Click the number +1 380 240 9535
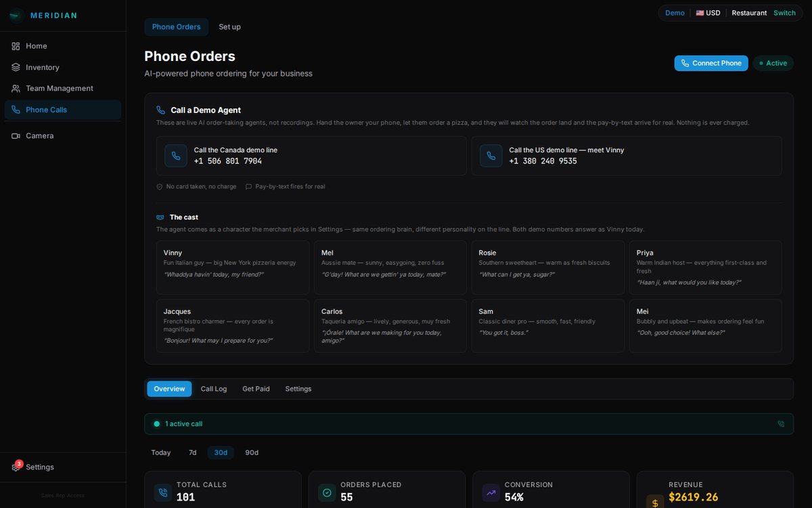Screen dimensions: 812x508 (x=543, y=161)
